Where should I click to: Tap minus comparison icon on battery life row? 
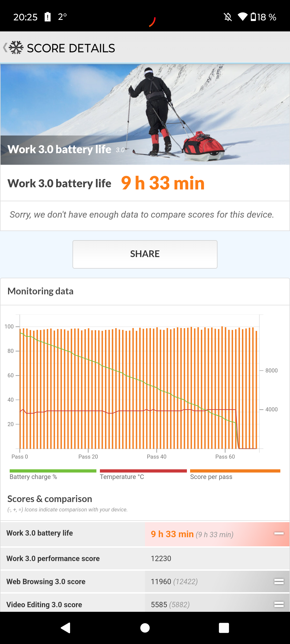[x=279, y=533]
